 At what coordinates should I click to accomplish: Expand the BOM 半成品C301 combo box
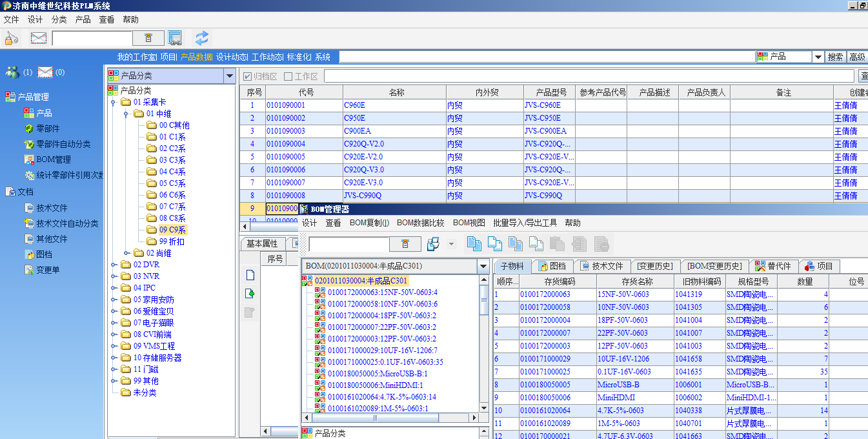coord(483,266)
